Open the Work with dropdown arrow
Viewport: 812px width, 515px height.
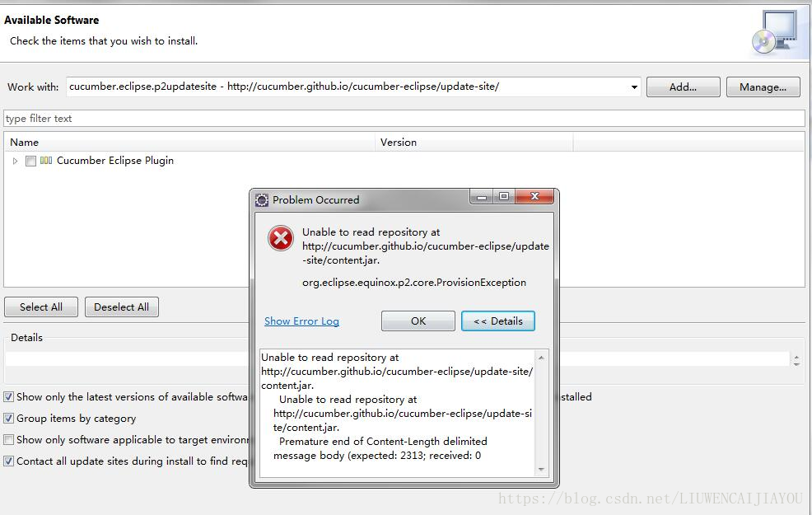click(x=634, y=87)
